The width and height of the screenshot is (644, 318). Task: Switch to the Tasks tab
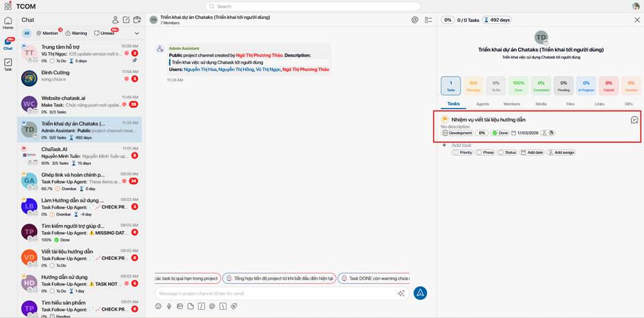click(x=454, y=104)
